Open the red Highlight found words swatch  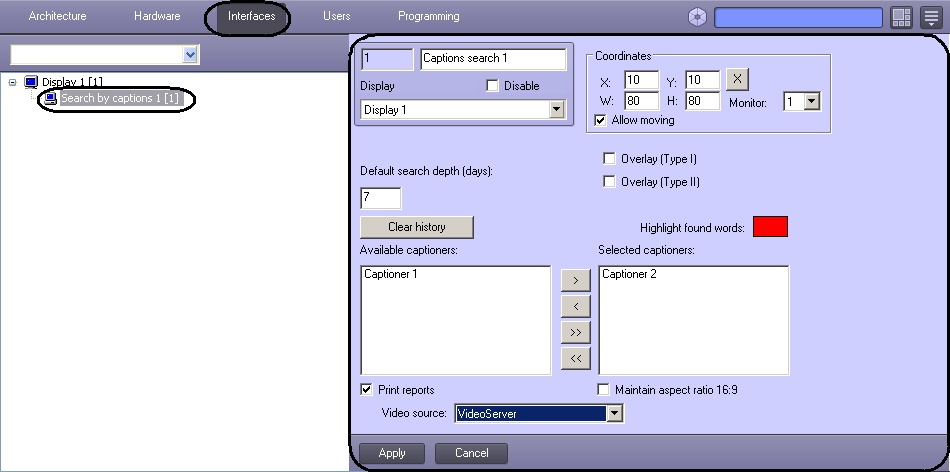pos(771,227)
